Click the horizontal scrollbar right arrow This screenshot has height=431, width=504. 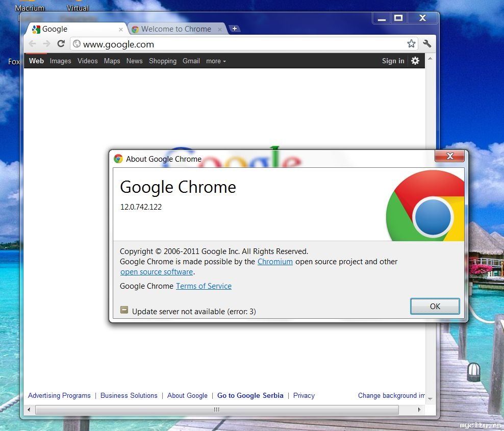[419, 410]
